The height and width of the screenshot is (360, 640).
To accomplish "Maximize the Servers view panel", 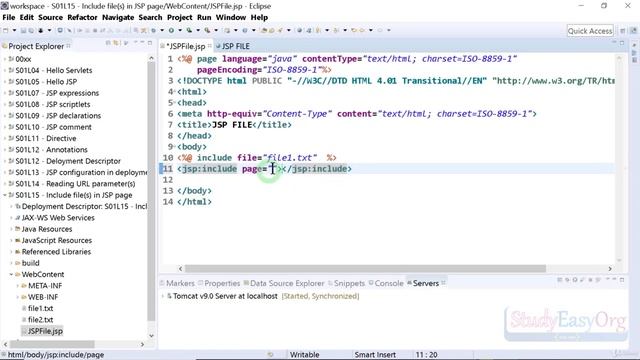I will coord(622,280).
